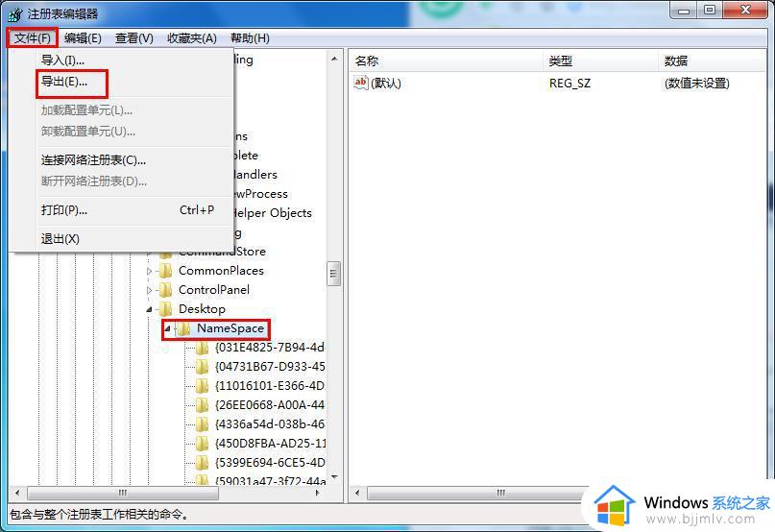Select the {11016101-E366-4D subkey

click(x=270, y=386)
